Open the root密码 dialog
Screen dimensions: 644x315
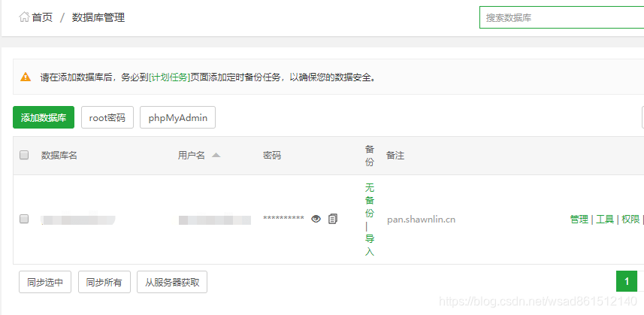pos(107,117)
